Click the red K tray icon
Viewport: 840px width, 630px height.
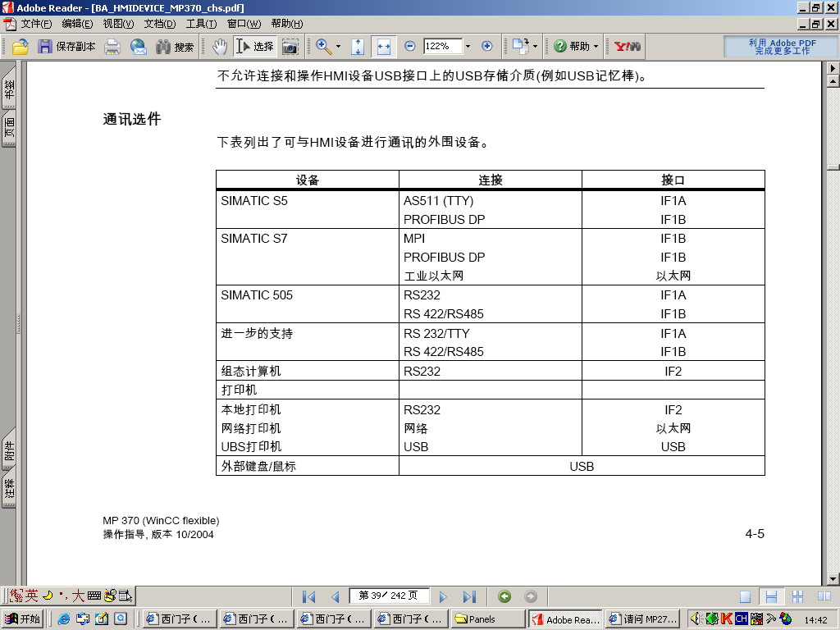pos(726,619)
